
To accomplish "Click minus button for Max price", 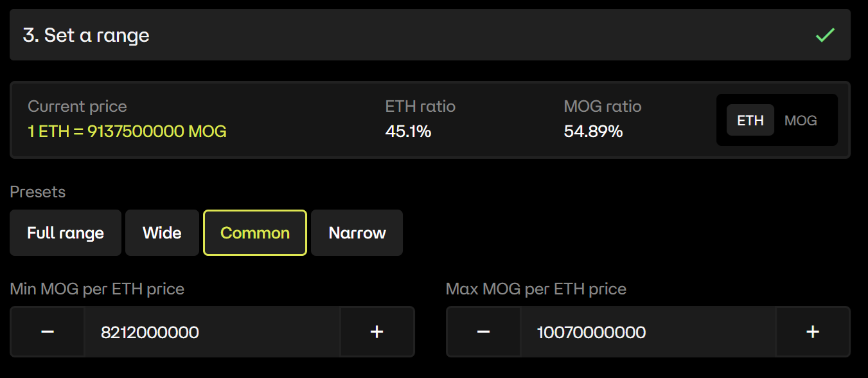I will [x=484, y=332].
